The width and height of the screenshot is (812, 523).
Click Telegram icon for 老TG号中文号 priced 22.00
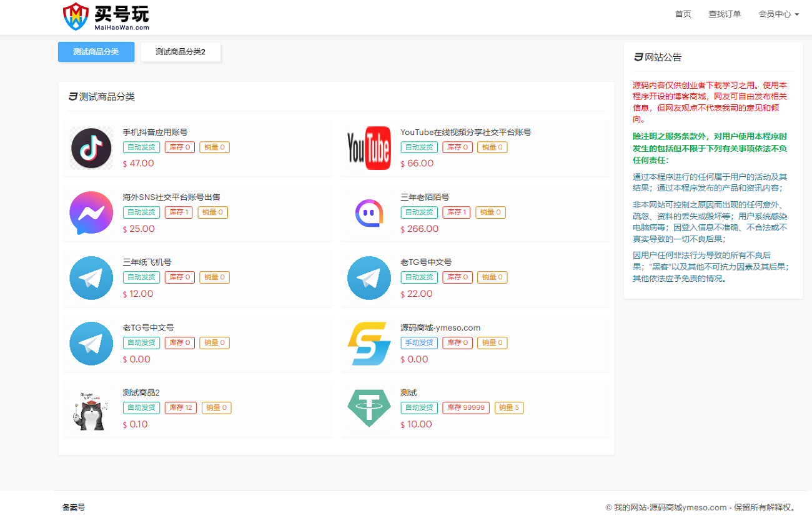369,278
